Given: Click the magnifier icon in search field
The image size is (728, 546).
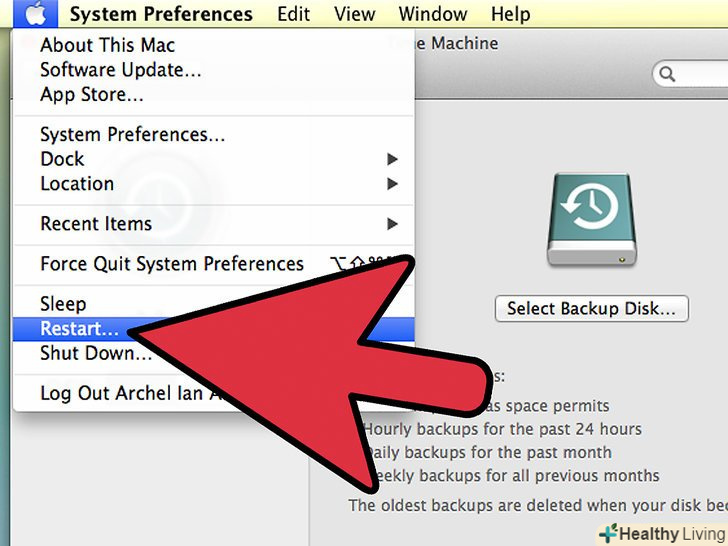Looking at the screenshot, I should click(x=667, y=74).
